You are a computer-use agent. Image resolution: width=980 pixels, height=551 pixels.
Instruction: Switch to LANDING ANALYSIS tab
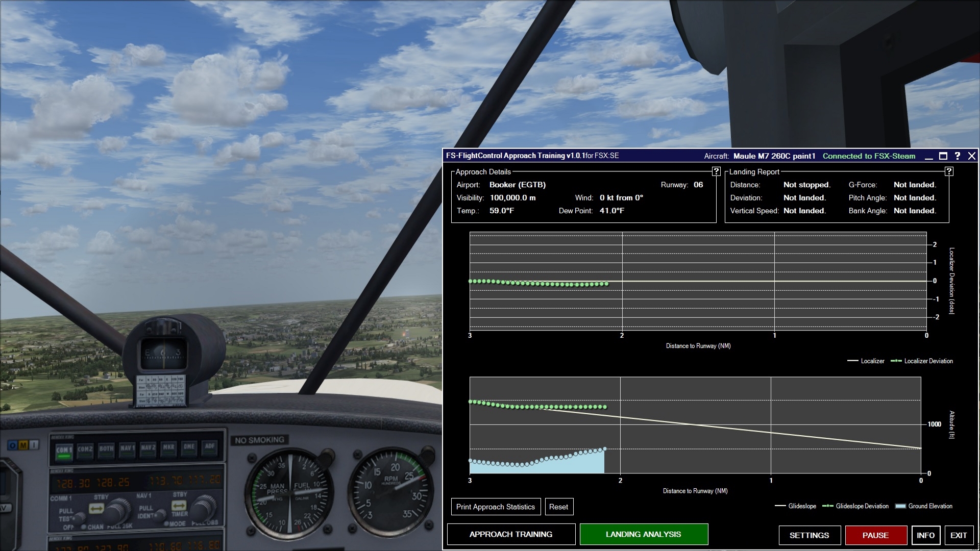point(644,534)
